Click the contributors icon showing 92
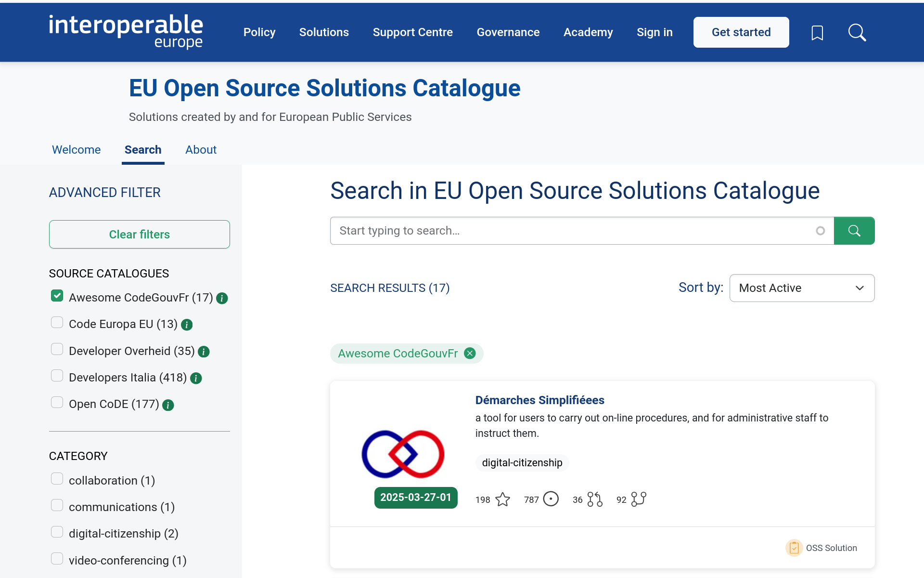 pos(638,499)
